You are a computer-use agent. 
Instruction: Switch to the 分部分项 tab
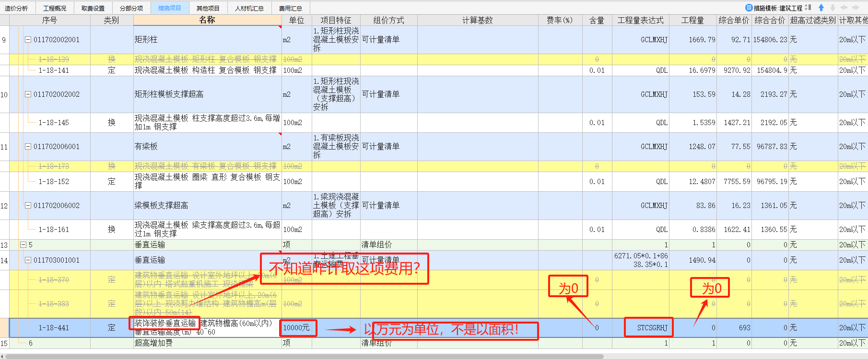pyautogui.click(x=131, y=8)
